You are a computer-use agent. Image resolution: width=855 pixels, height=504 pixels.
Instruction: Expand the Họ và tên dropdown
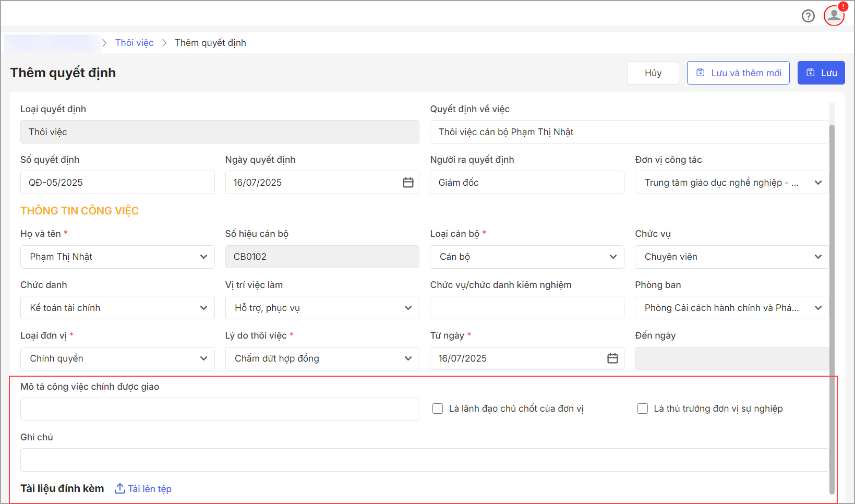[x=203, y=257]
